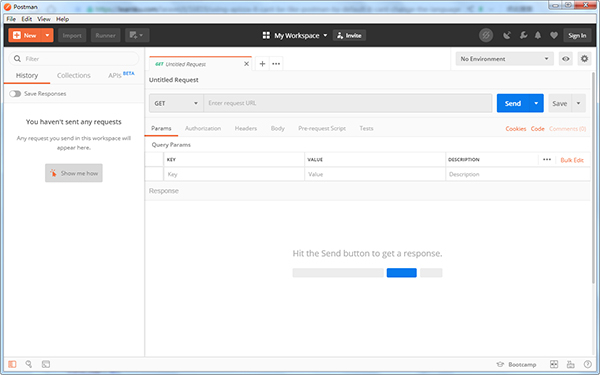
Task: Add new request tab with plus icon
Action: point(262,64)
